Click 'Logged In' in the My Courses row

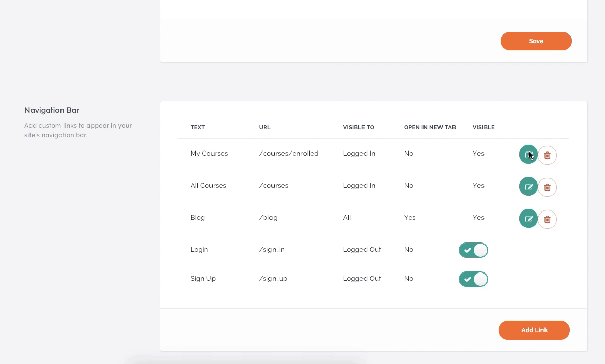(x=359, y=153)
